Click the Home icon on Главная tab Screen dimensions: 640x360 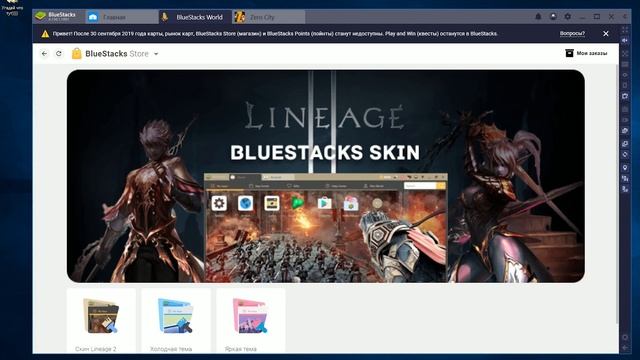(x=93, y=17)
